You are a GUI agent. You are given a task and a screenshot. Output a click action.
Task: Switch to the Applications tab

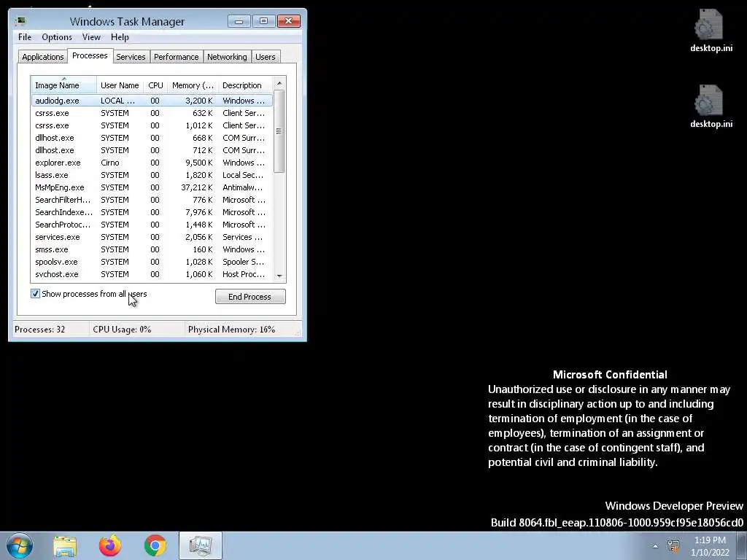[x=43, y=57]
